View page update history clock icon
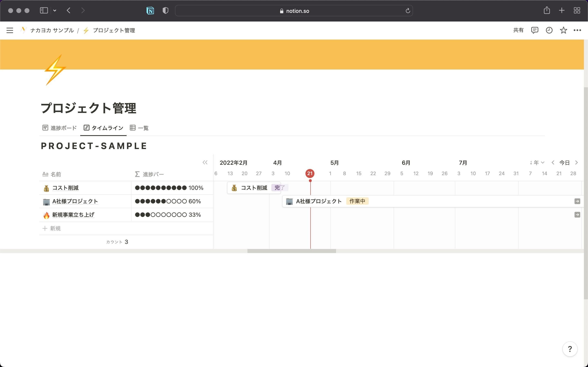Image resolution: width=588 pixels, height=367 pixels. (549, 30)
